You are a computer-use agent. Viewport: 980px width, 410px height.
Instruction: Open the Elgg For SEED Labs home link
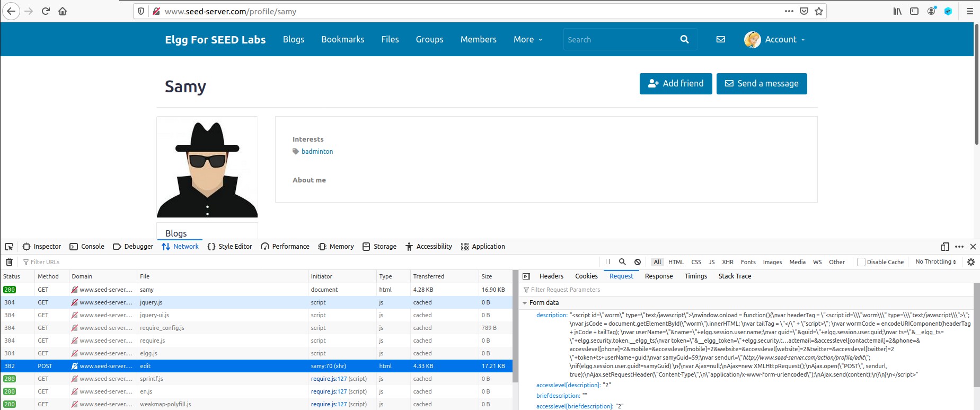click(215, 40)
